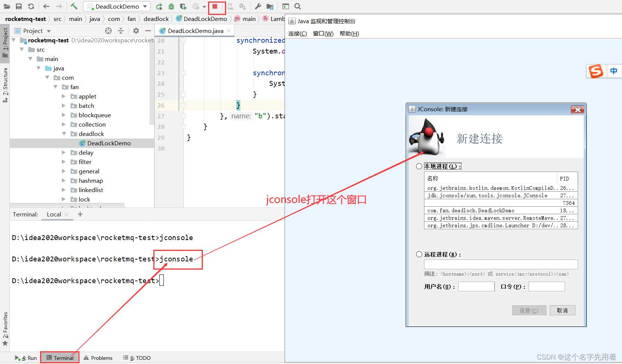The width and height of the screenshot is (622, 364).
Task: Click 'deadlock' in the breadcrumb bar
Action: [156, 19]
